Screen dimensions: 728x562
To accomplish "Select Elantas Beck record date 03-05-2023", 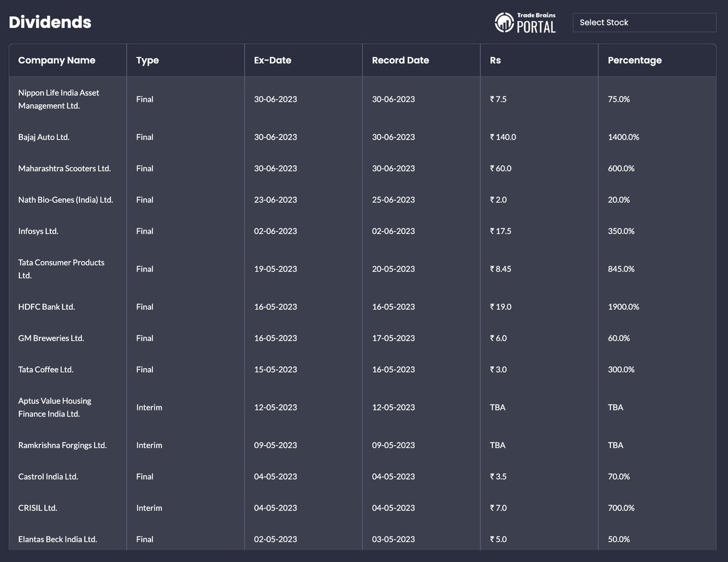I will coord(394,540).
